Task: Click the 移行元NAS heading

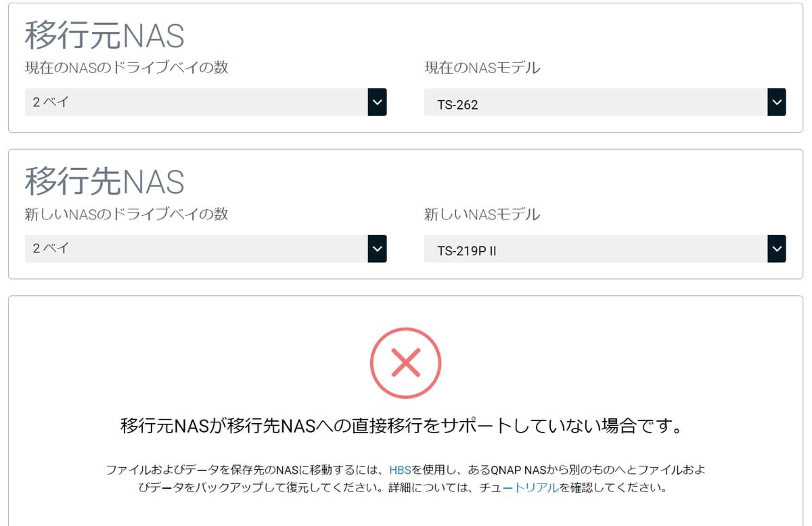Action: [x=105, y=36]
